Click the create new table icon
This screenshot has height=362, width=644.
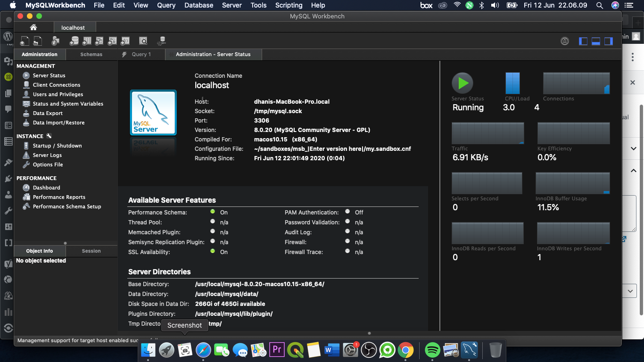tap(87, 41)
